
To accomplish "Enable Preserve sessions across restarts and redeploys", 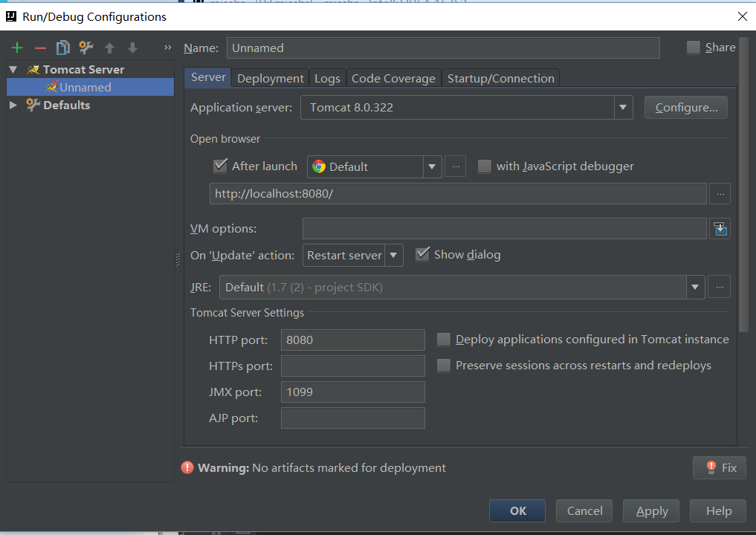I will point(444,366).
